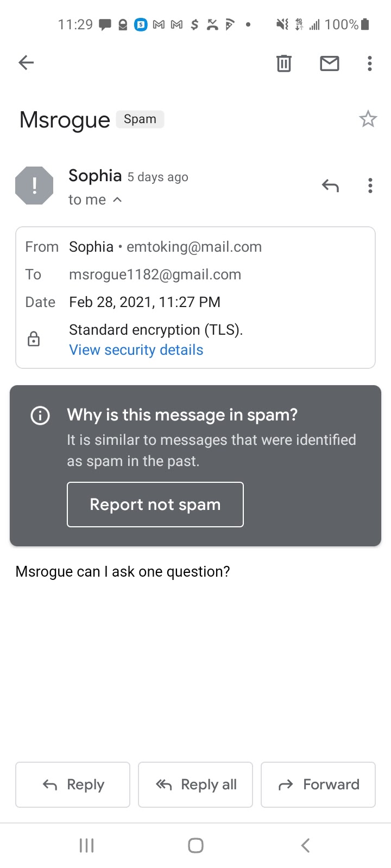This screenshot has width=391, height=868.
Task: Mark message as unread via envelope icon
Action: pos(330,63)
